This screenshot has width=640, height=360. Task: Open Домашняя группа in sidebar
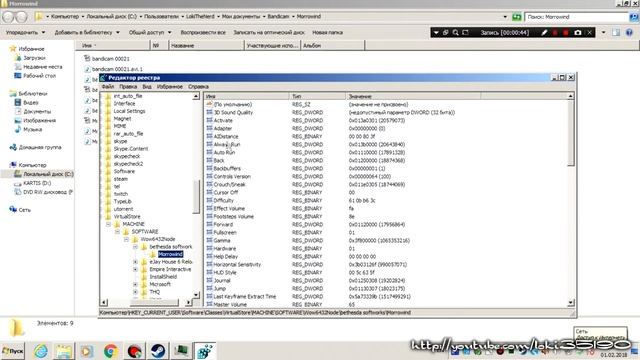pos(40,147)
